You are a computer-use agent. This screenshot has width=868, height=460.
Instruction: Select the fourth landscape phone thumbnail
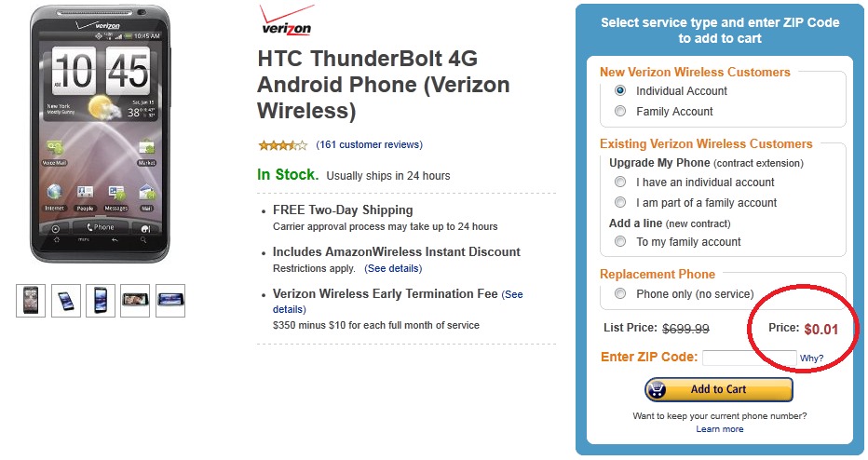point(135,301)
